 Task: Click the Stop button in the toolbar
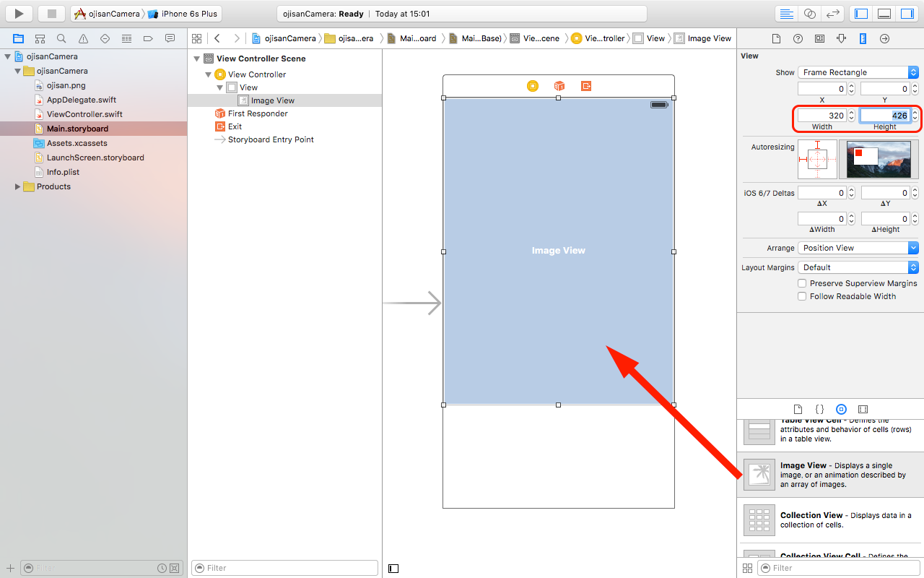tap(51, 13)
